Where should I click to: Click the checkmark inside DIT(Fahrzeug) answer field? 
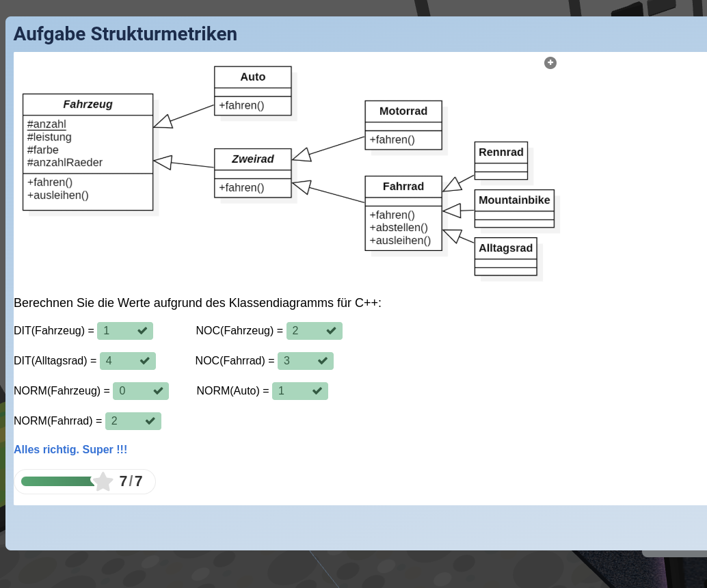pos(142,330)
